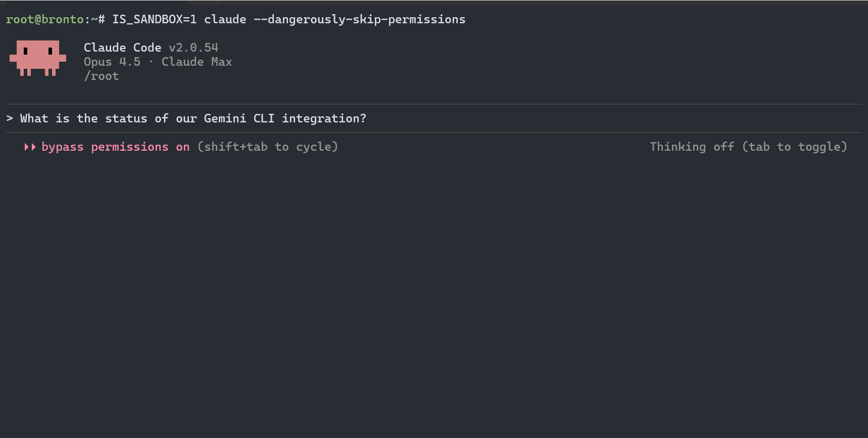Toggle the bypass permissions on mode

point(115,147)
